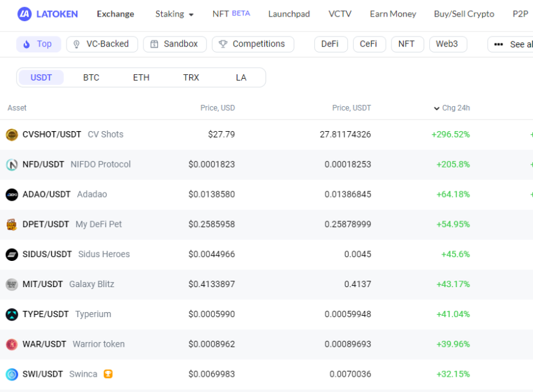
Task: Filter by DeFi category
Action: [x=331, y=44]
